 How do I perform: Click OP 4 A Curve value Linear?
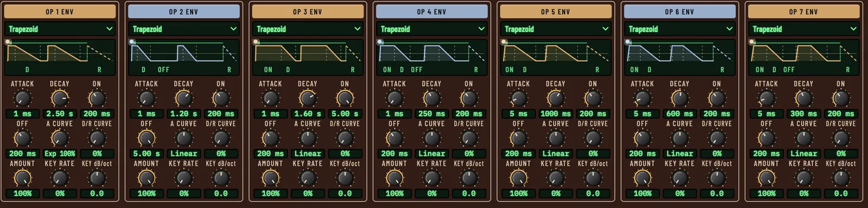(432, 153)
